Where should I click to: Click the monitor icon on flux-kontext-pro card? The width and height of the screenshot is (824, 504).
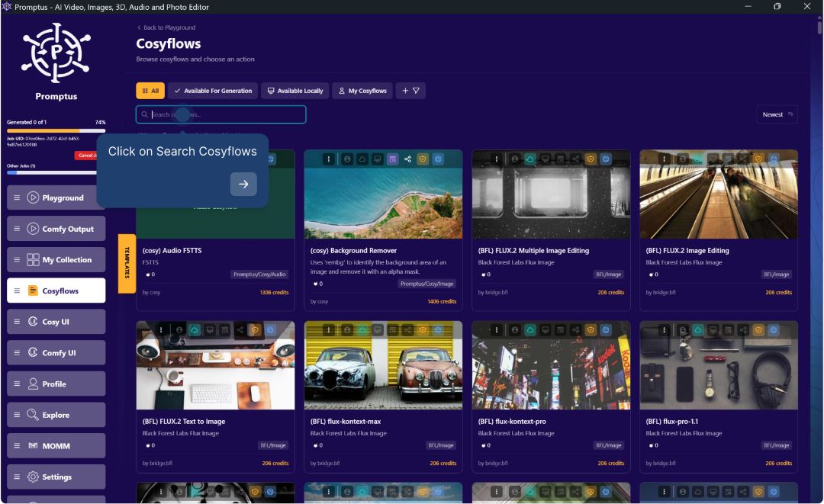tap(546, 329)
